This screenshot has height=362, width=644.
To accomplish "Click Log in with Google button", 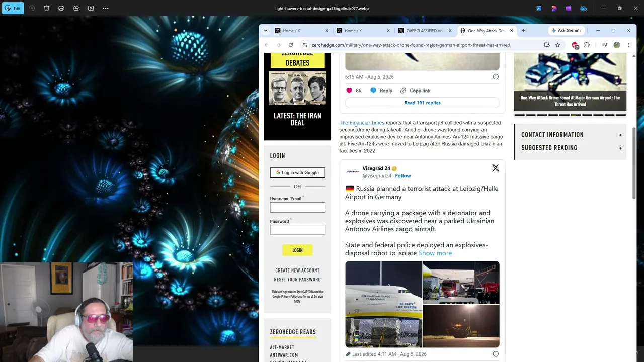I will tap(297, 173).
